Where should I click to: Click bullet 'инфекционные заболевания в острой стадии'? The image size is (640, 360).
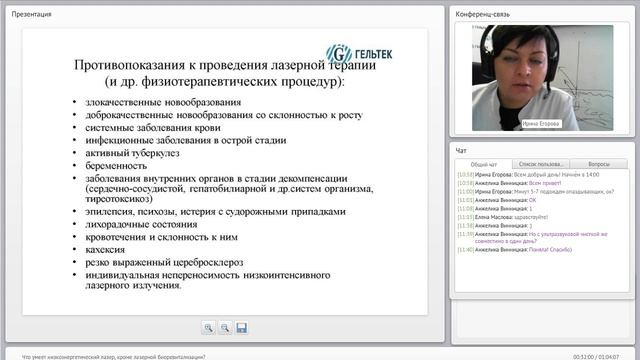pos(186,140)
